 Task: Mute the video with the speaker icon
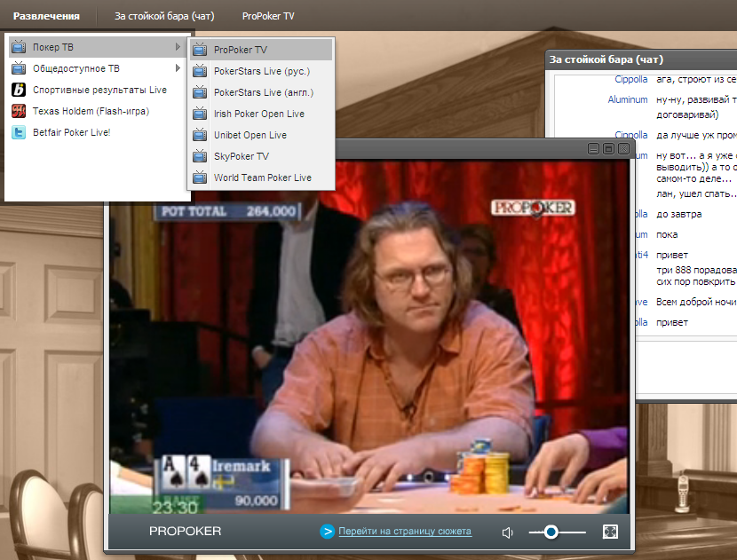[x=508, y=532]
